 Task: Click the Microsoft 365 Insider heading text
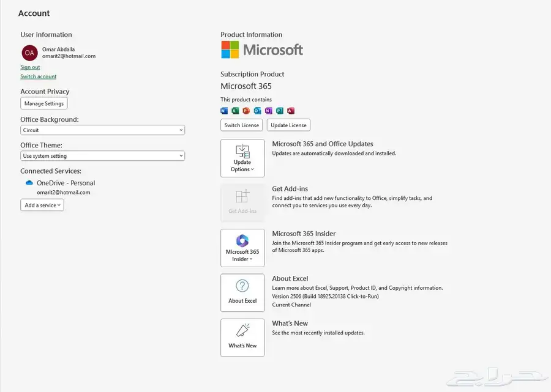coord(304,234)
